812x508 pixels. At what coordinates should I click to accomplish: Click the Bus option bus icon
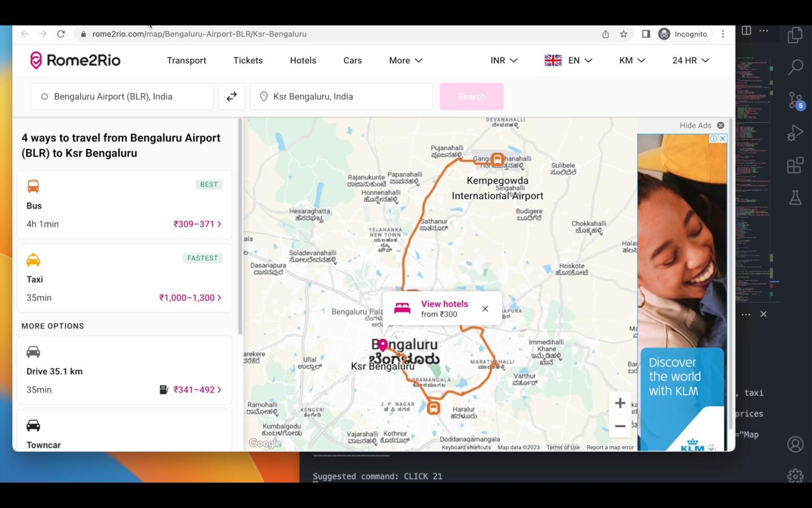point(33,186)
